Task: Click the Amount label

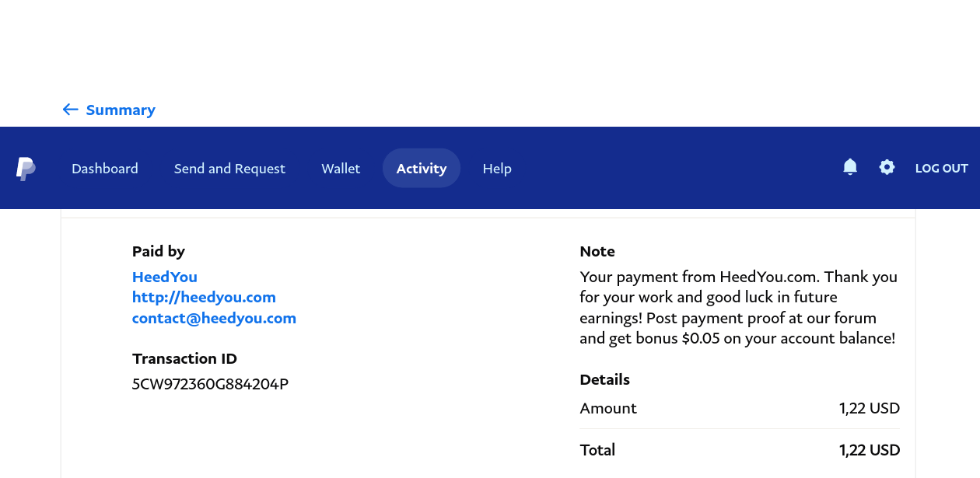Action: [x=608, y=408]
